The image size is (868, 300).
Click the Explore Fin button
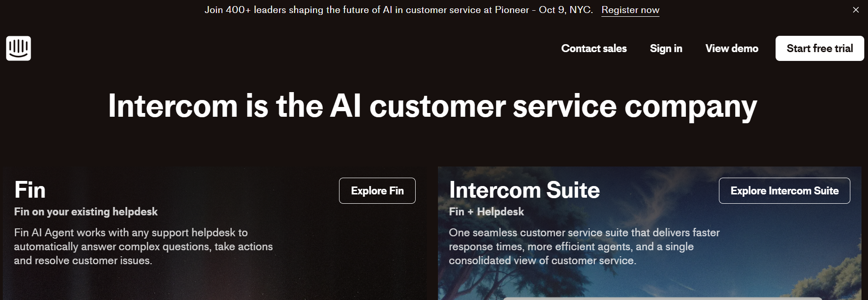pyautogui.click(x=377, y=191)
